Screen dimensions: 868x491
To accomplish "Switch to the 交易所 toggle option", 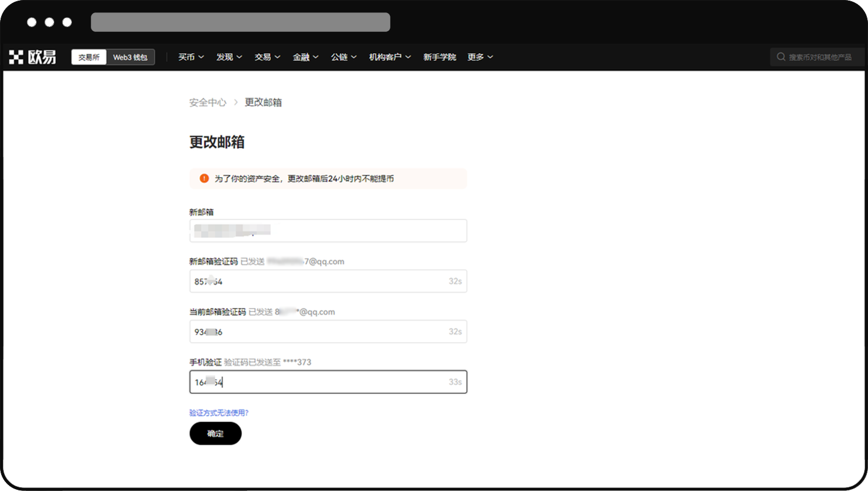I will [89, 57].
